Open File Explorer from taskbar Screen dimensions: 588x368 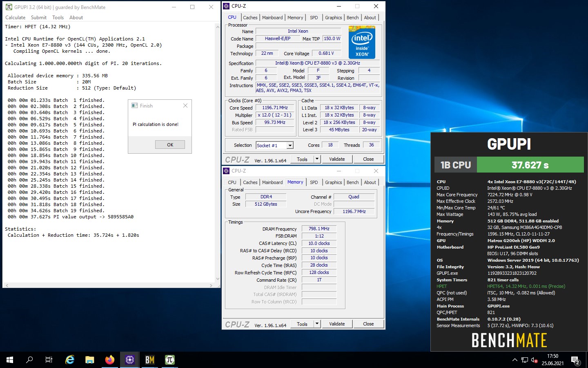pos(90,360)
